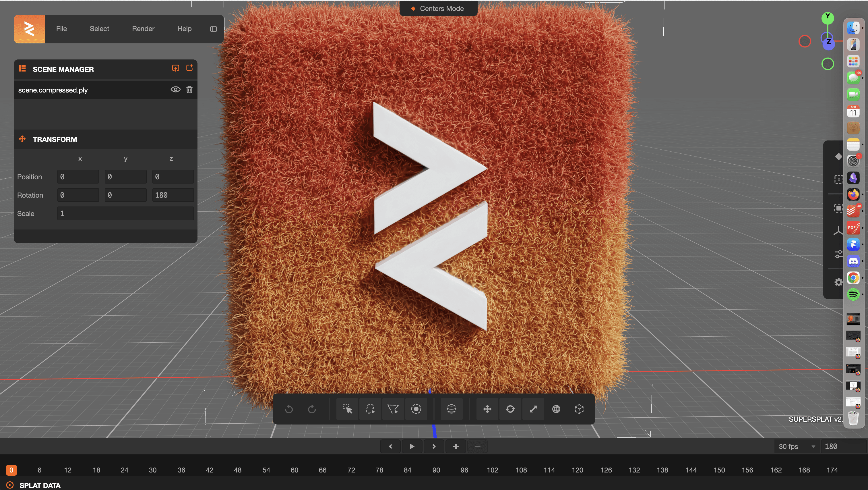
Task: Step to the previous frame
Action: click(390, 447)
